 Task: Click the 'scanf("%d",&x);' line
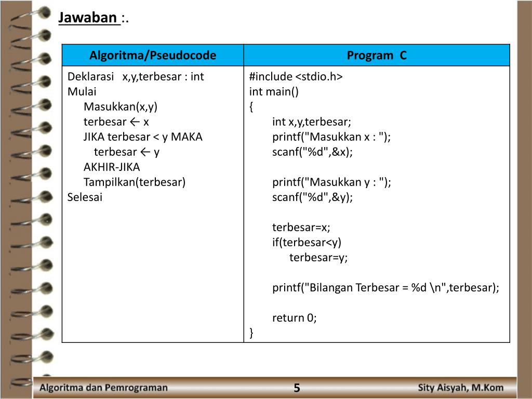tap(312, 152)
